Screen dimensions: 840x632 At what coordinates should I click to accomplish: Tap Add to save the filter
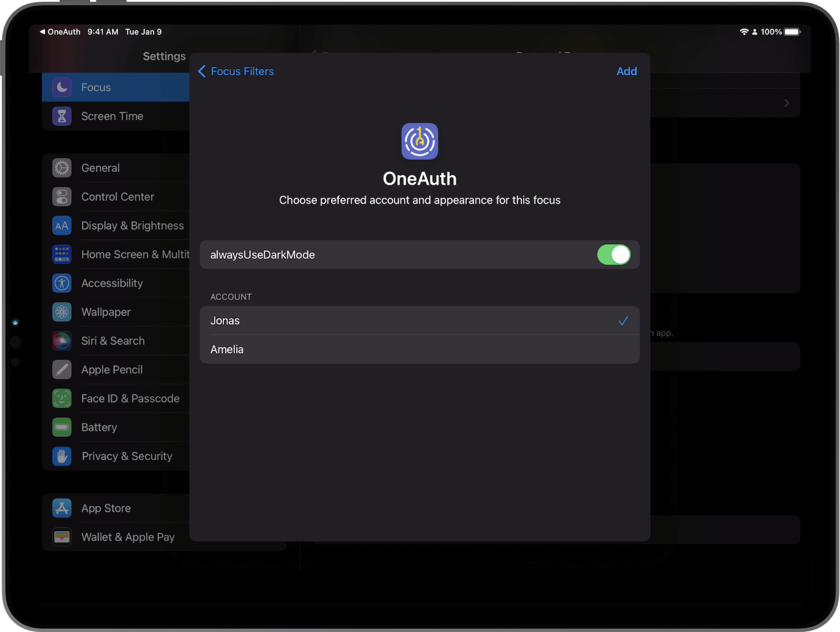626,72
